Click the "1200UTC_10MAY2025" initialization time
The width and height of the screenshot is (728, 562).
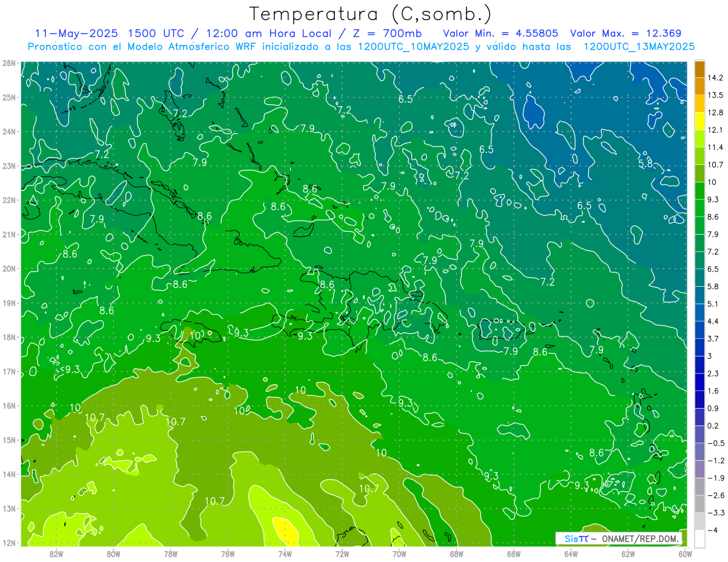[412, 47]
